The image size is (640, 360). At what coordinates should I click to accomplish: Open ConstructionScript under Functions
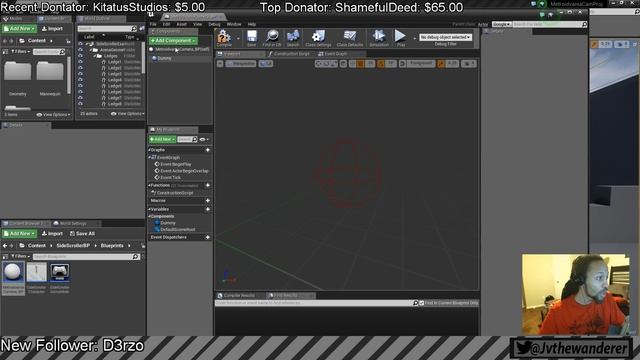[x=172, y=193]
